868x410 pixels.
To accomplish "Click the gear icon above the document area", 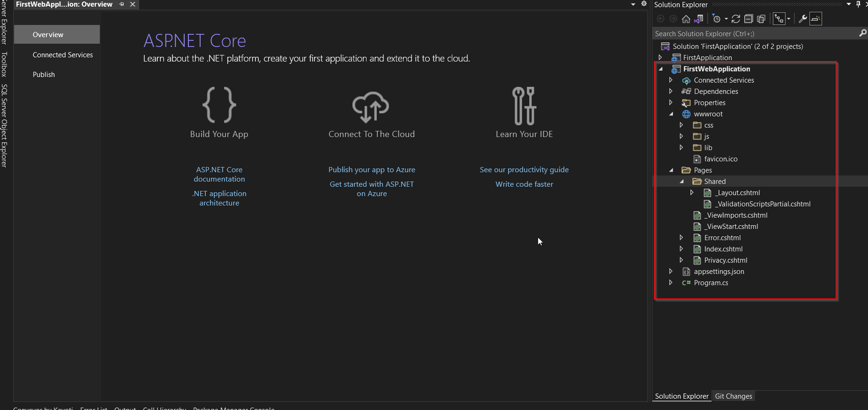I will tap(644, 4).
